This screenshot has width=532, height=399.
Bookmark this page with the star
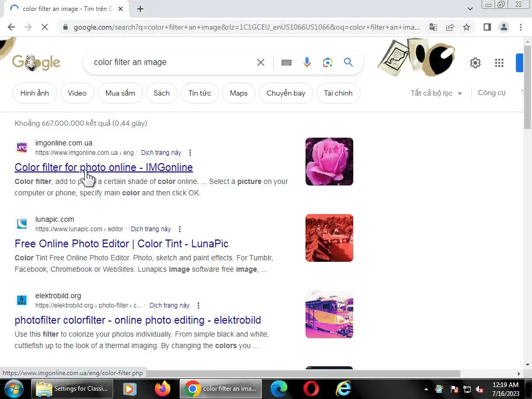point(467,27)
